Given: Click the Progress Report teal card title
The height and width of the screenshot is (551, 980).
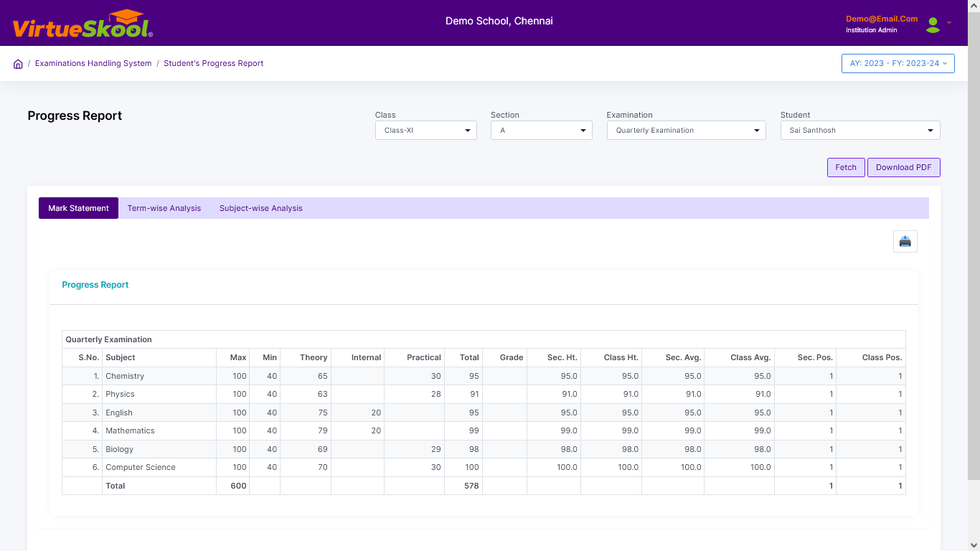Looking at the screenshot, I should pyautogui.click(x=95, y=285).
